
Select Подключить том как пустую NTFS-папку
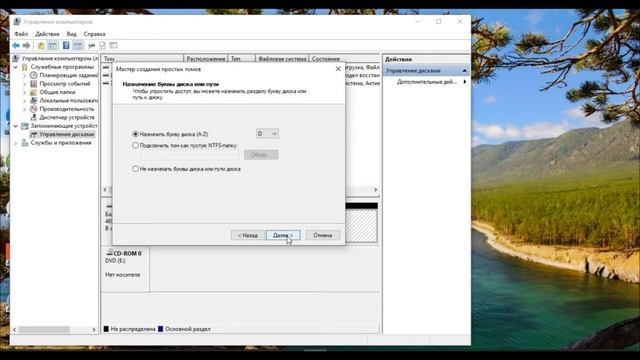point(136,145)
